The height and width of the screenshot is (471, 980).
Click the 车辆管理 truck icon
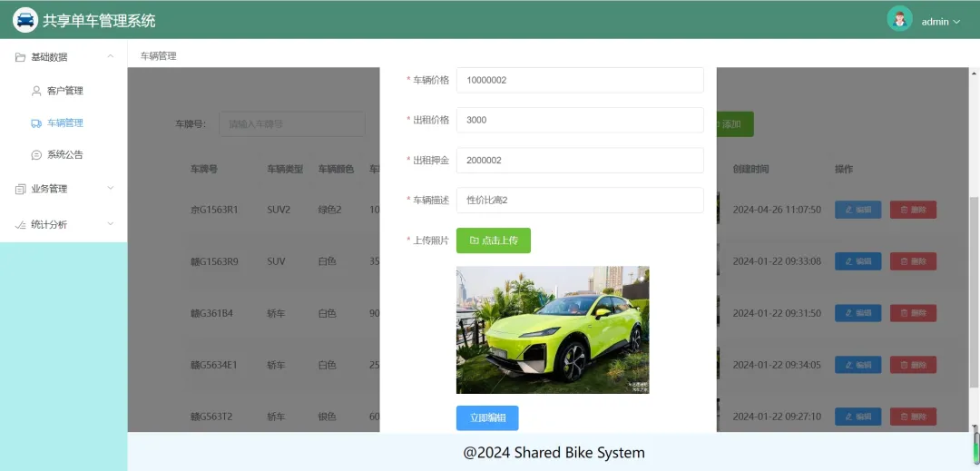pyautogui.click(x=36, y=123)
